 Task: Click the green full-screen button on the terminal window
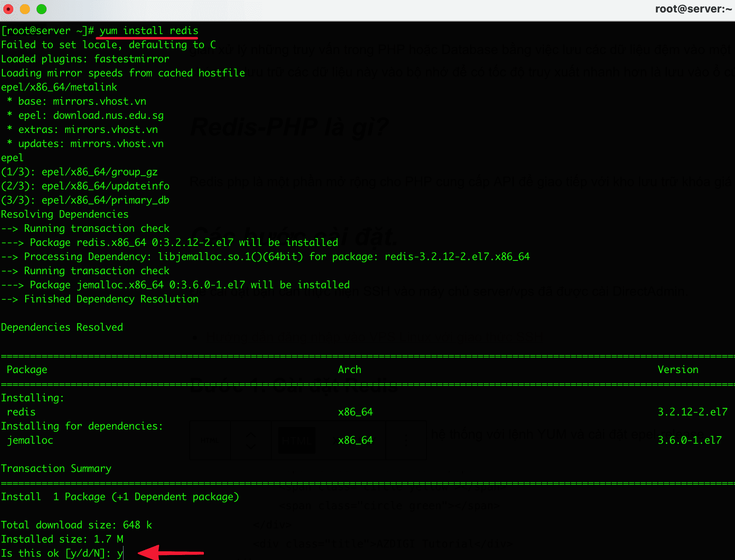(42, 9)
